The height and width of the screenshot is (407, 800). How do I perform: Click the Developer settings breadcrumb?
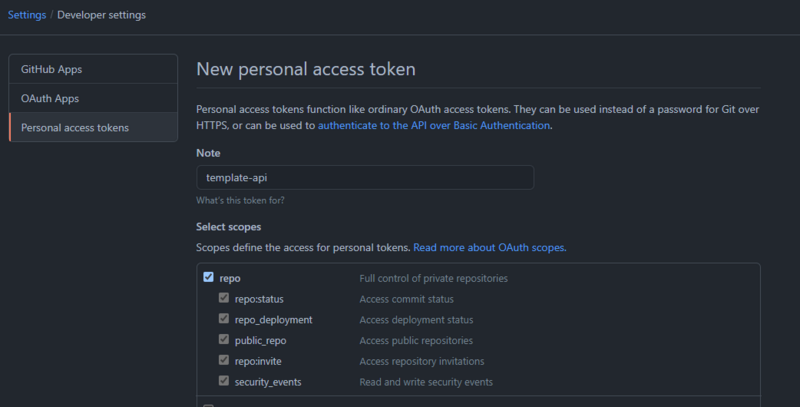pos(101,15)
